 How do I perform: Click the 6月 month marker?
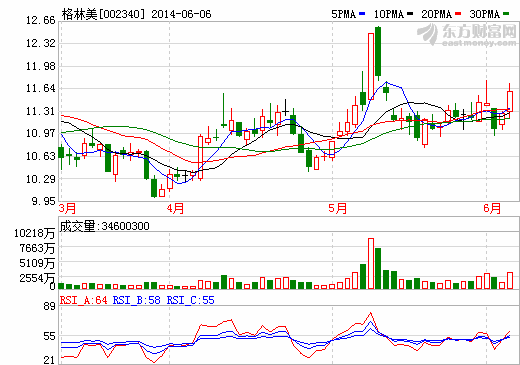click(x=492, y=209)
